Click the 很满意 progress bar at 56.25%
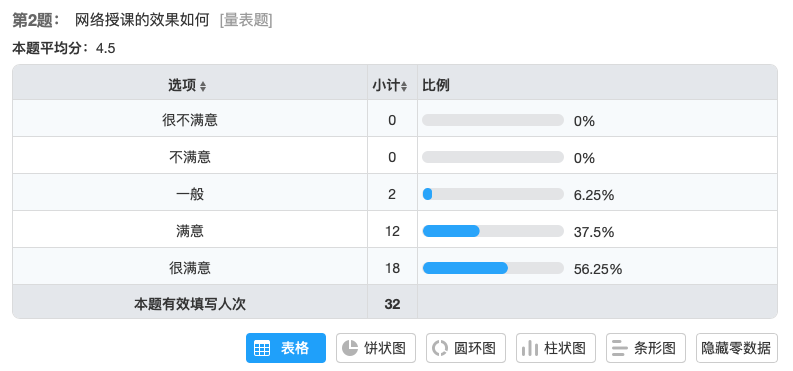The width and height of the screenshot is (793, 371). point(493,268)
